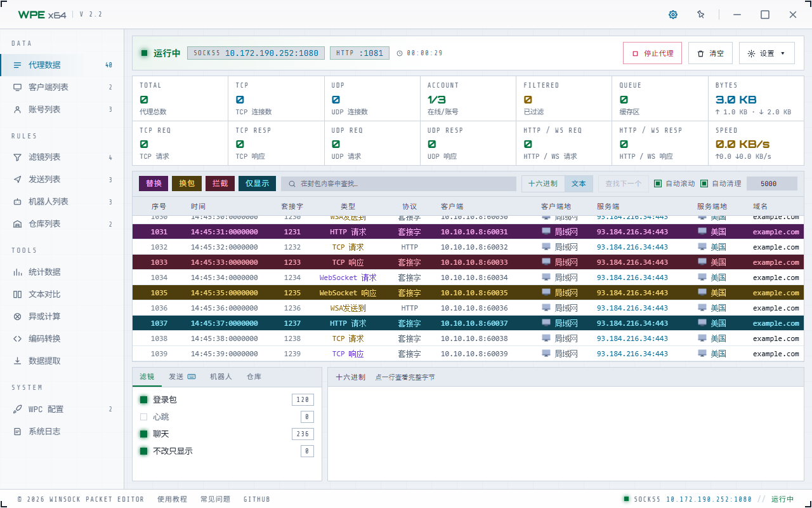Select the 十六进制 view toggle
Screen dimensions: 812x508
pos(543,184)
